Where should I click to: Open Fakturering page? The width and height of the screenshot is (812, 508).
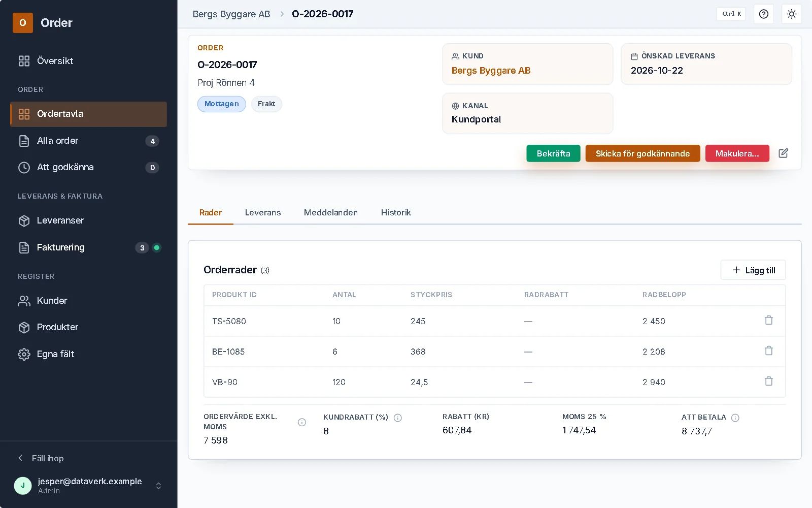point(88,247)
